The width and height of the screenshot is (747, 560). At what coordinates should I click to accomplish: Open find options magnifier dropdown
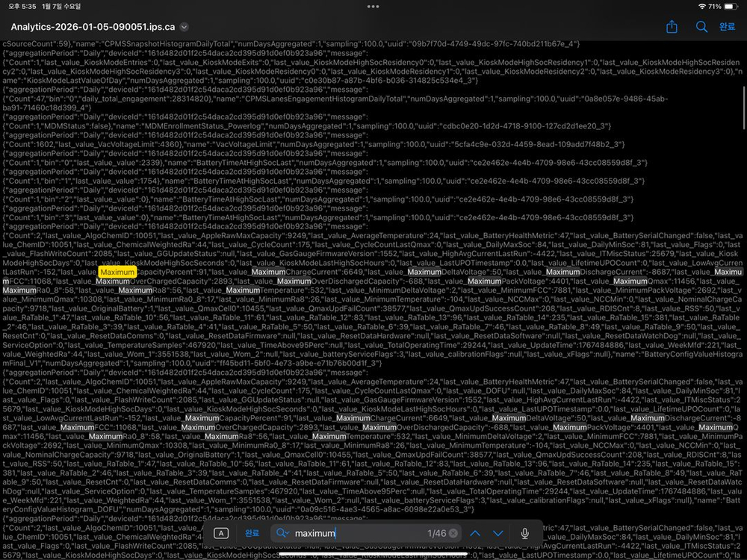tap(282, 533)
